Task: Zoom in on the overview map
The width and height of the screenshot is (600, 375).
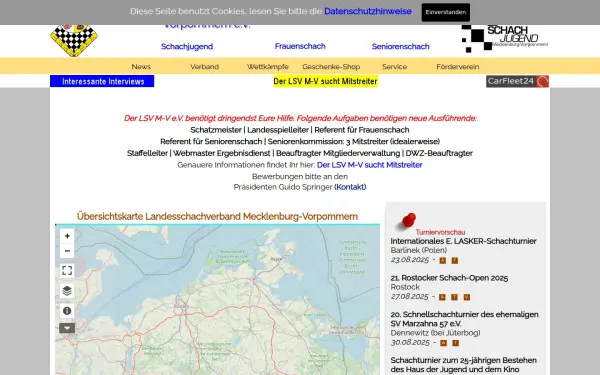Action: click(x=67, y=236)
